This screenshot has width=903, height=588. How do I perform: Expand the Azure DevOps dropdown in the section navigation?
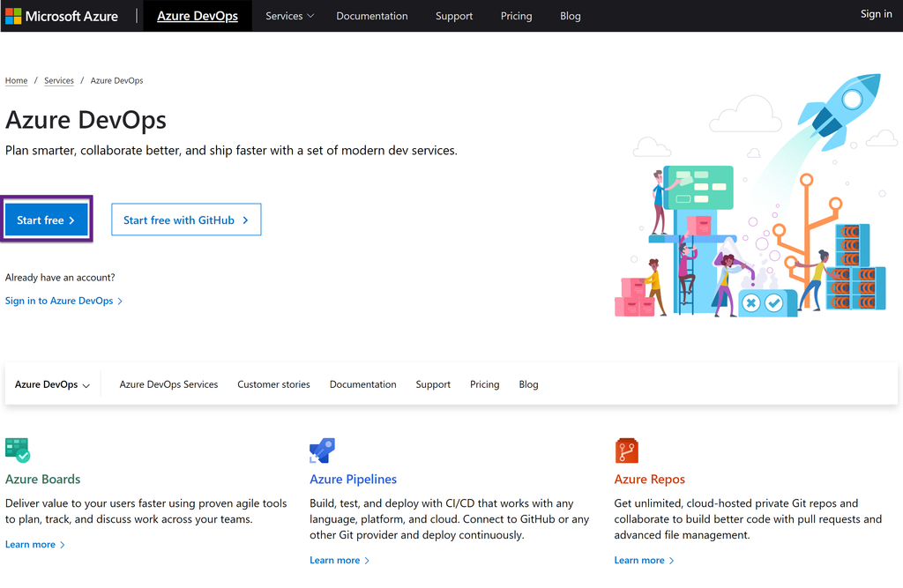(51, 383)
